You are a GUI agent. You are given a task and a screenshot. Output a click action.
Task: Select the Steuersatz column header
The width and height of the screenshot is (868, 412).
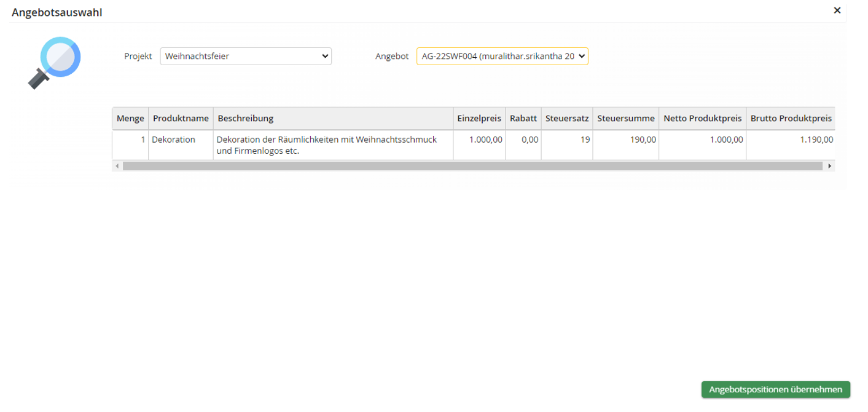point(567,118)
